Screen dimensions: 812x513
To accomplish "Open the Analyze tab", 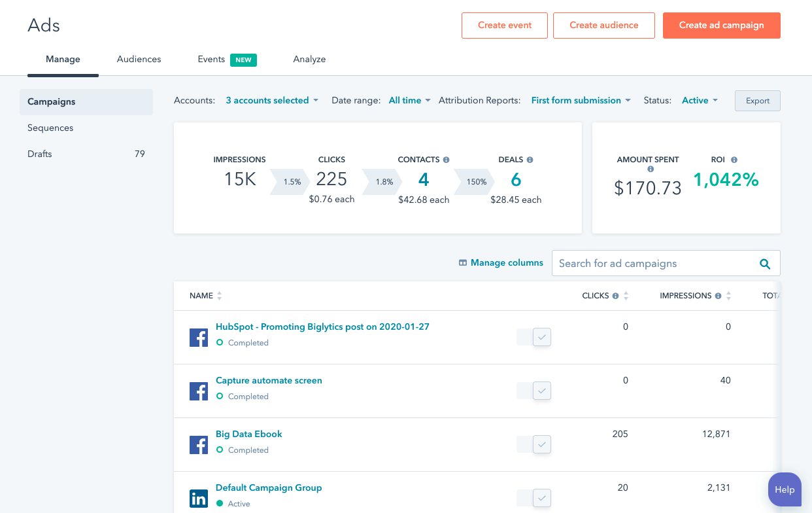I will 309,59.
